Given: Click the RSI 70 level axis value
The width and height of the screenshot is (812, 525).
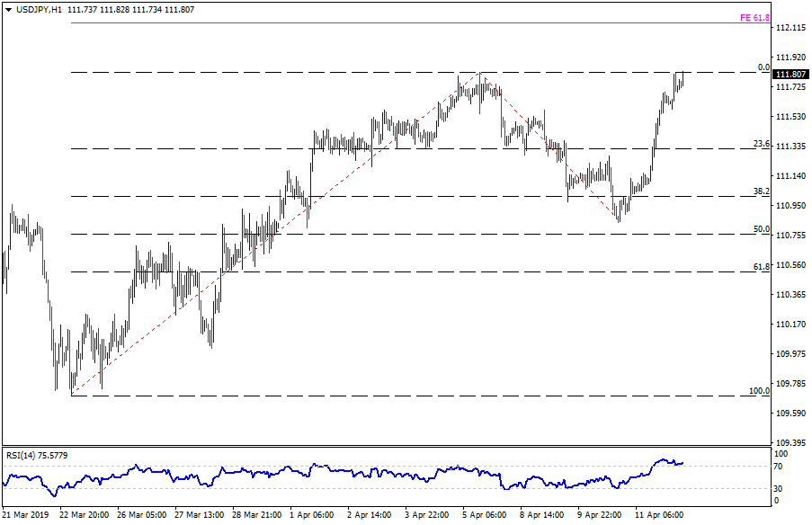Looking at the screenshot, I should coord(781,466).
